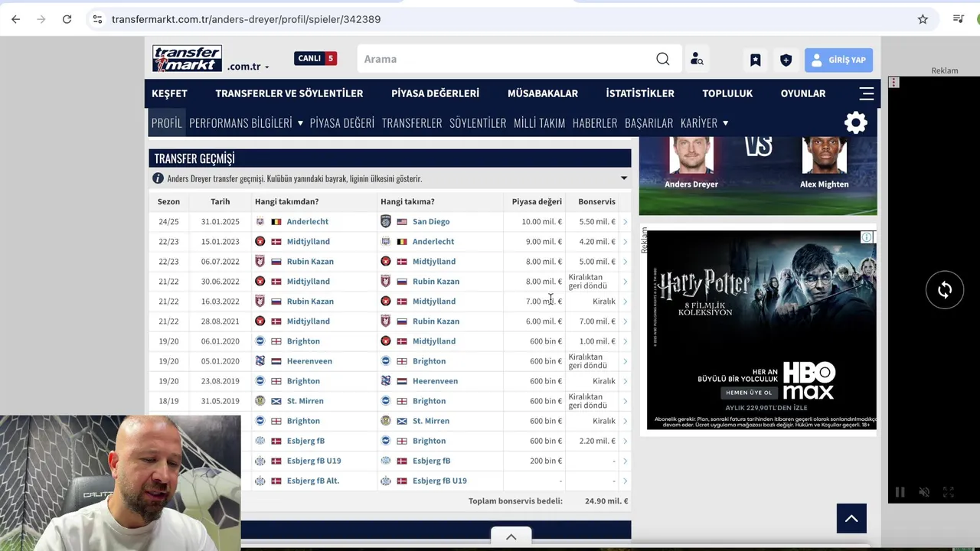This screenshot has width=980, height=551.
Task: Select the TRANSFERLER player tab
Action: (412, 122)
